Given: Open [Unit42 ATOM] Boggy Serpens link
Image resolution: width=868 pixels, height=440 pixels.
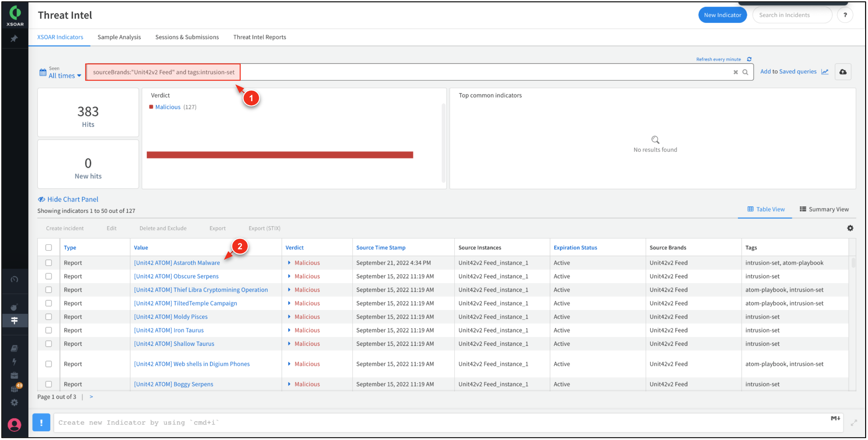Looking at the screenshot, I should (173, 384).
